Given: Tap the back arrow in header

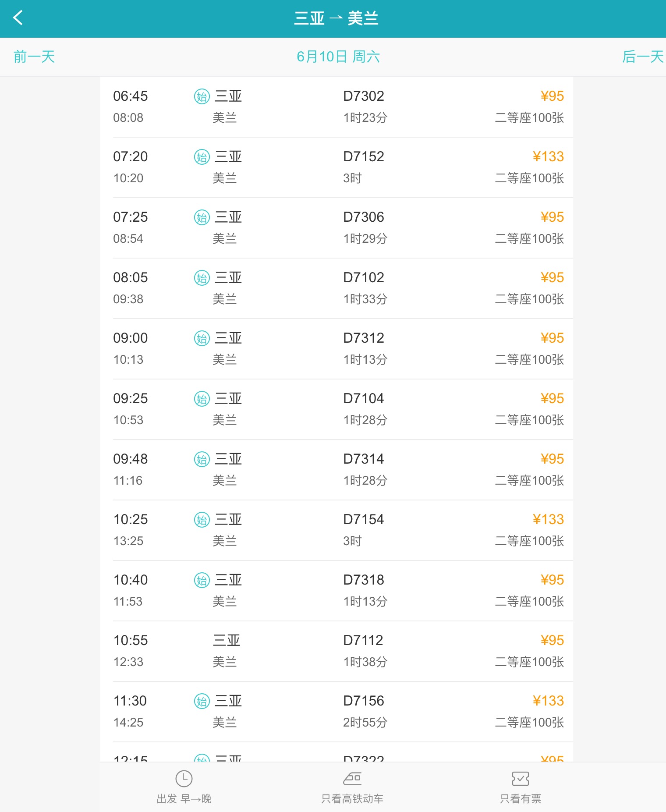Looking at the screenshot, I should point(18,18).
